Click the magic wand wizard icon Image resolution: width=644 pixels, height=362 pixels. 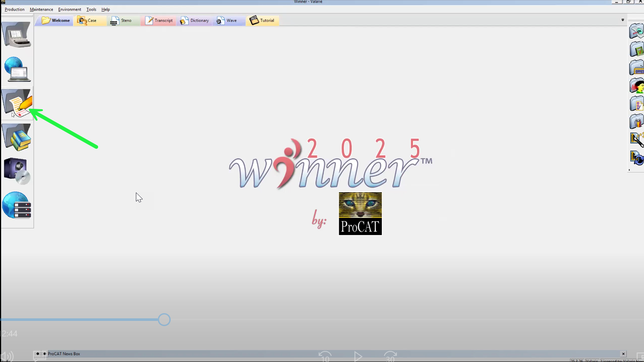point(637,140)
